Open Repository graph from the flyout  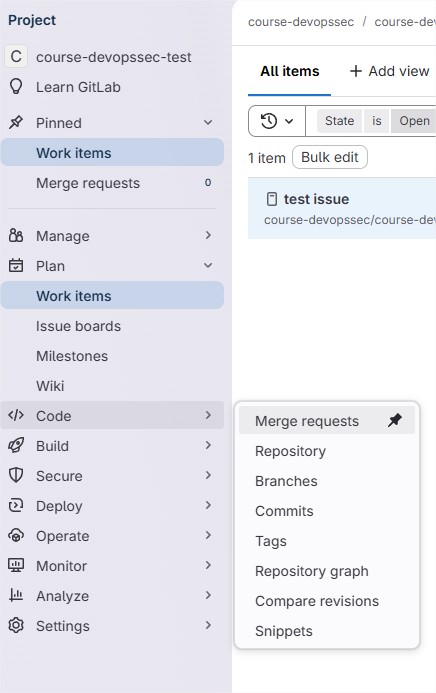click(326, 571)
